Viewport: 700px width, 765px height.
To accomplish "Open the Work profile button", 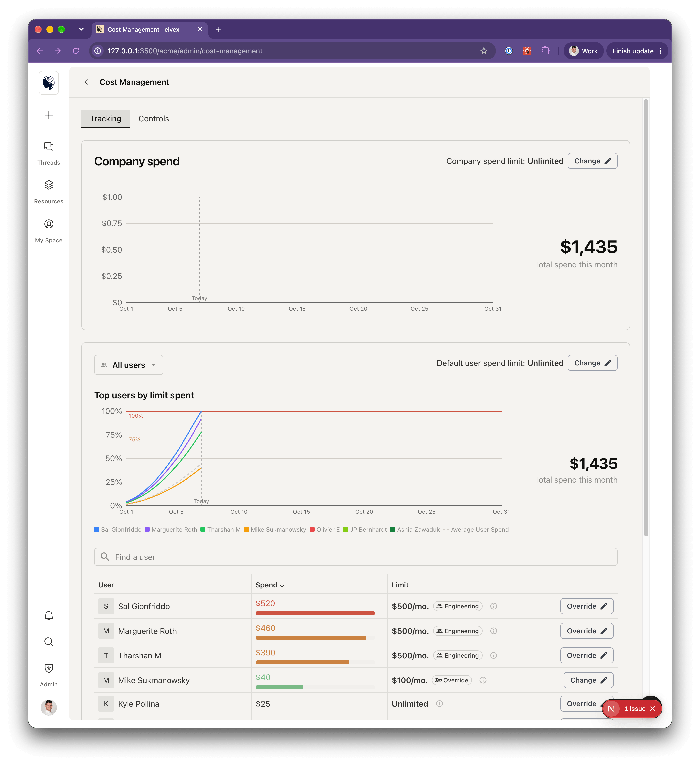I will [x=584, y=51].
